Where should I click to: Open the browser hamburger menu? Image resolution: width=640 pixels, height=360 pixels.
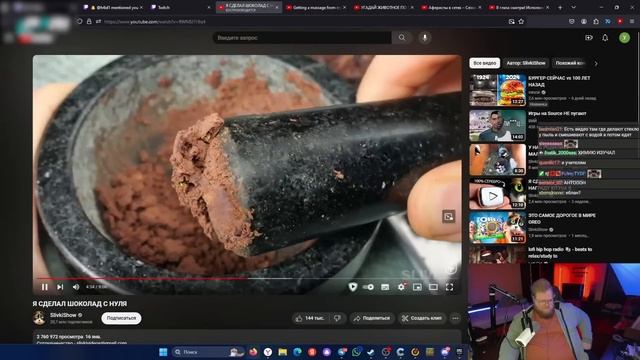632,21
